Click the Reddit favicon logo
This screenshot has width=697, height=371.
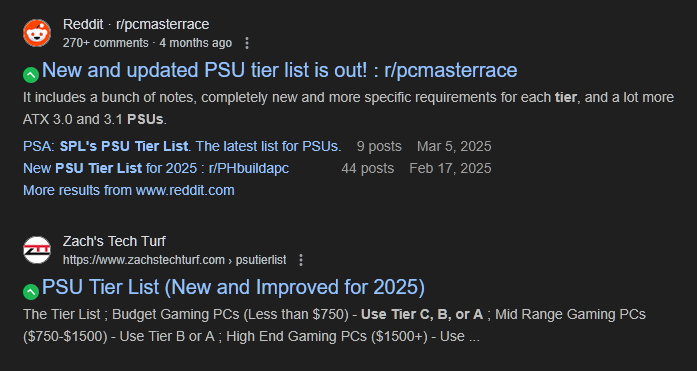click(37, 32)
